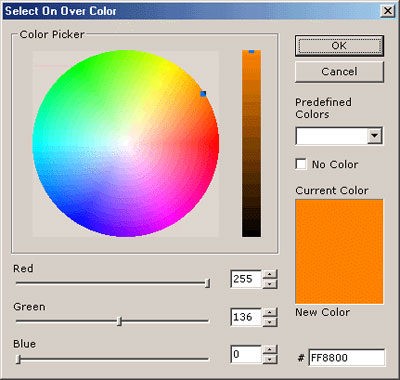Click the Green slider thumb
Image resolution: width=400 pixels, height=380 pixels.
coord(120,321)
